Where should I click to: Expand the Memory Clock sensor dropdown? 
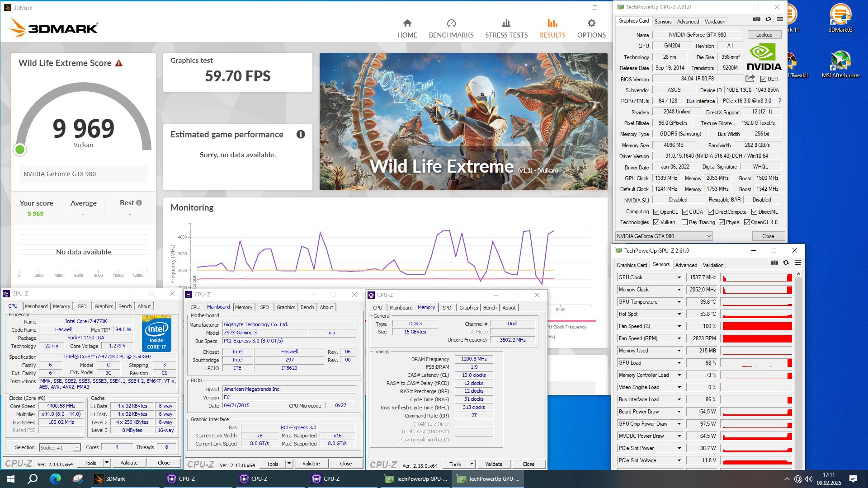pos(679,290)
